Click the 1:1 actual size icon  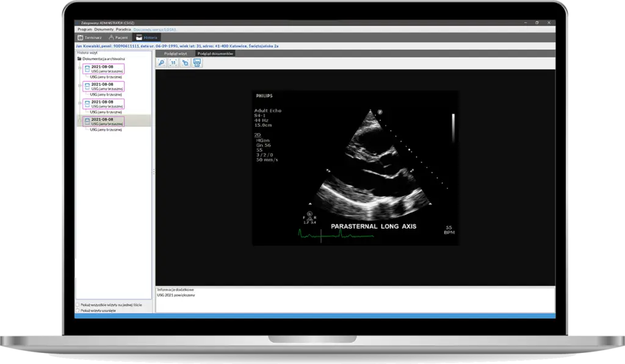[173, 63]
